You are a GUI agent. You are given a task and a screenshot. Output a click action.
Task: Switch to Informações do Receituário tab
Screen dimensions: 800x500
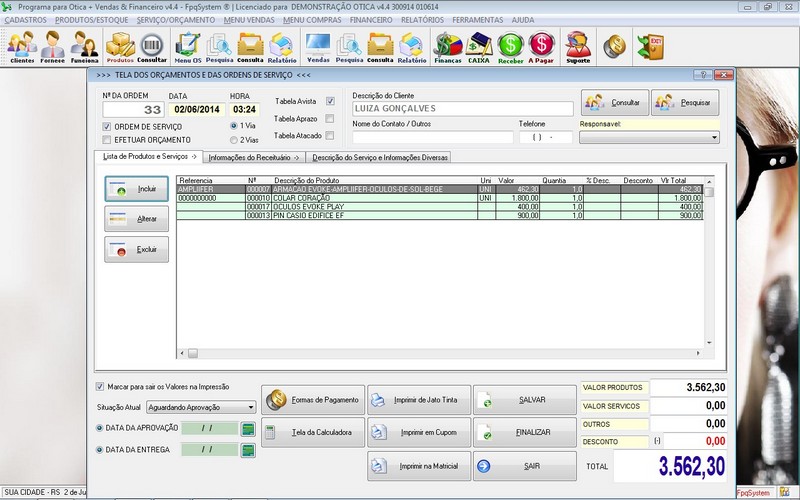(x=254, y=157)
